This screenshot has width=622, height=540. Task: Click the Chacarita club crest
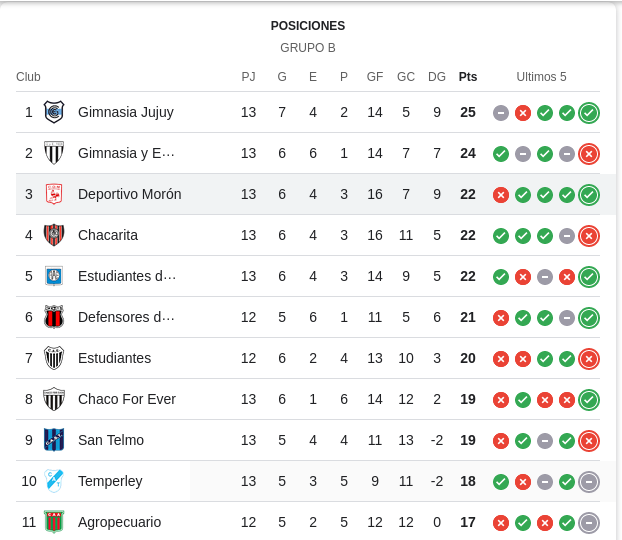pos(54,235)
